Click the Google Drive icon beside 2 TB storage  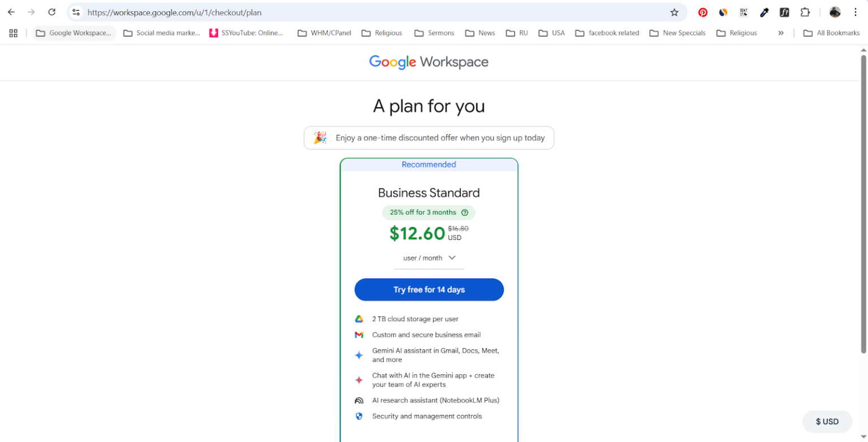[359, 318]
